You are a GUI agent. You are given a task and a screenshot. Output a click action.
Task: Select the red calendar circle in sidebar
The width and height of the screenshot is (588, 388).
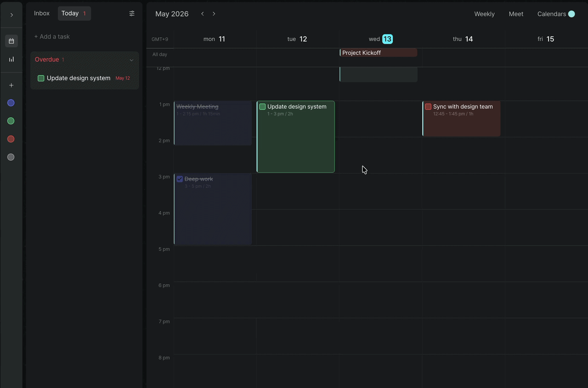(11, 139)
